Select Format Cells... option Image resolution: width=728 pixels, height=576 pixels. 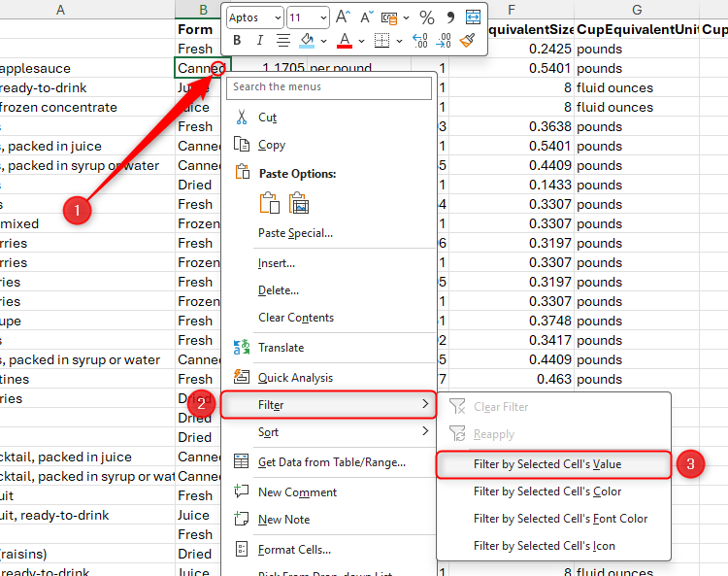[x=294, y=550]
